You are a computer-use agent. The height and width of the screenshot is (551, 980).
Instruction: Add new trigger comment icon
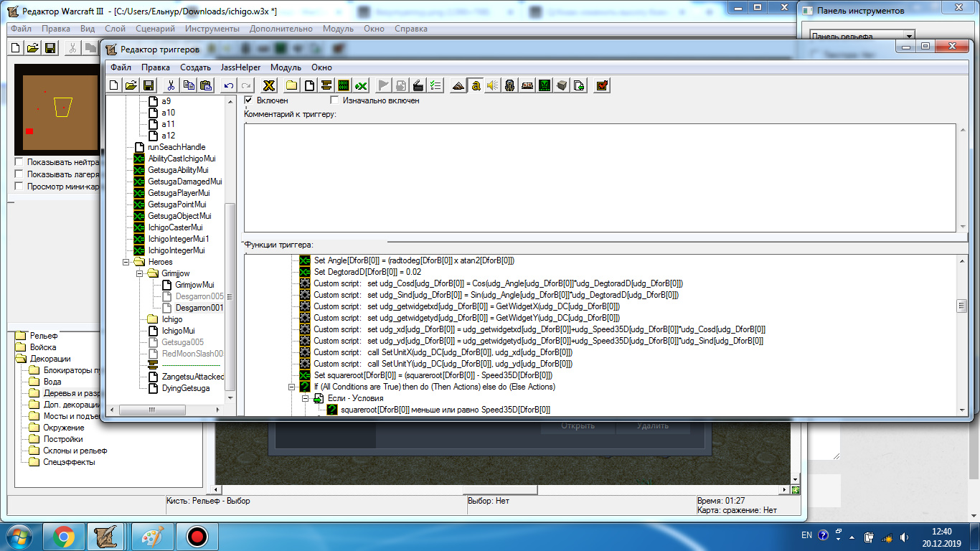click(x=326, y=85)
